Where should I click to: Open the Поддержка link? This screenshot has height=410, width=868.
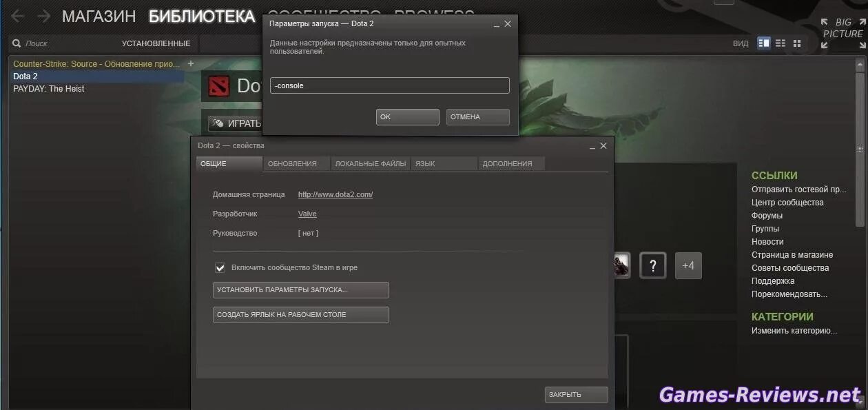tap(773, 281)
